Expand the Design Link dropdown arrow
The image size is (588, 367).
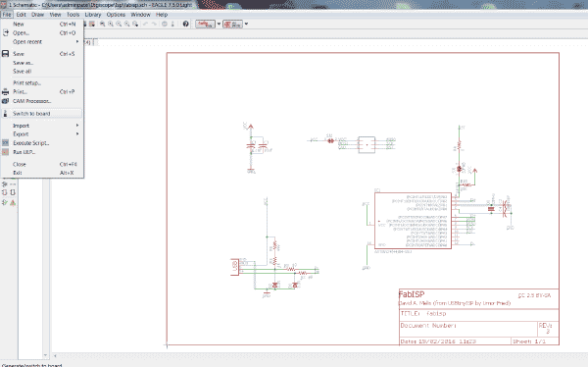[219, 24]
